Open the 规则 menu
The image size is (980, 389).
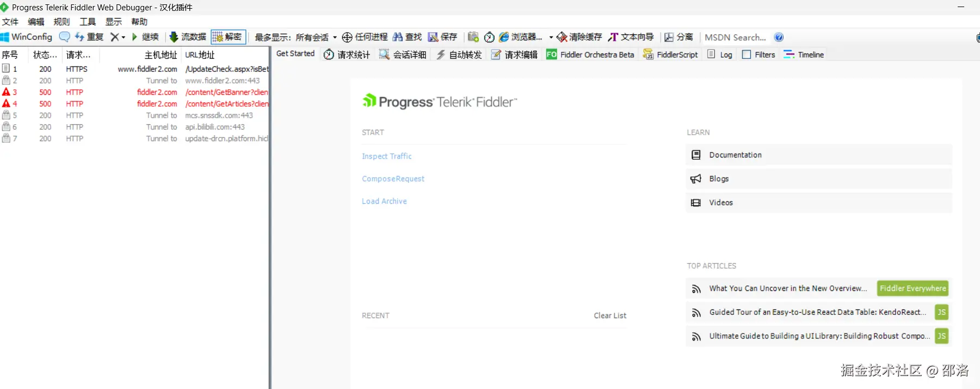click(x=61, y=22)
